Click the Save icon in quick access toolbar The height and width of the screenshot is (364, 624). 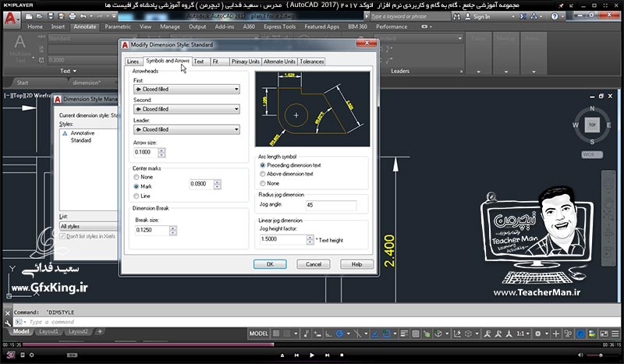point(51,16)
